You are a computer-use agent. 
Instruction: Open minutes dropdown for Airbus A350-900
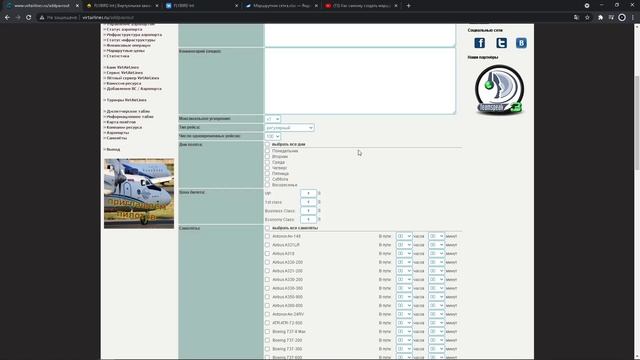pyautogui.click(x=436, y=297)
